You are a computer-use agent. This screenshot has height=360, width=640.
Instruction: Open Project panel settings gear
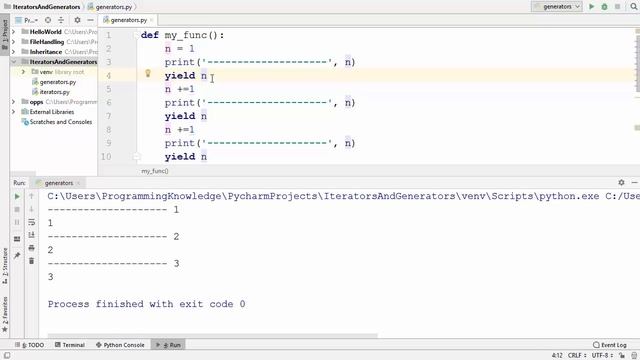coord(77,20)
